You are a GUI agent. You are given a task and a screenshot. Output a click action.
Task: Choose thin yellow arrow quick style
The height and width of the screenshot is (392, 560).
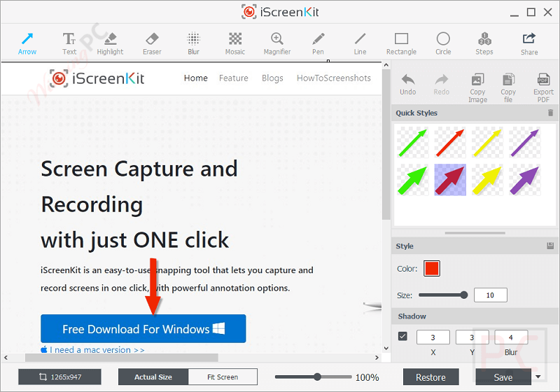pyautogui.click(x=487, y=142)
